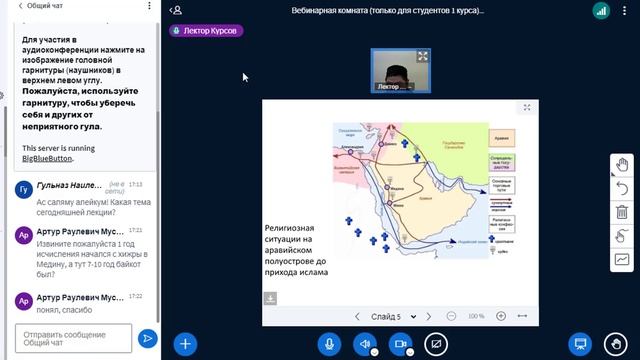Zoom out the presentation

(451, 316)
